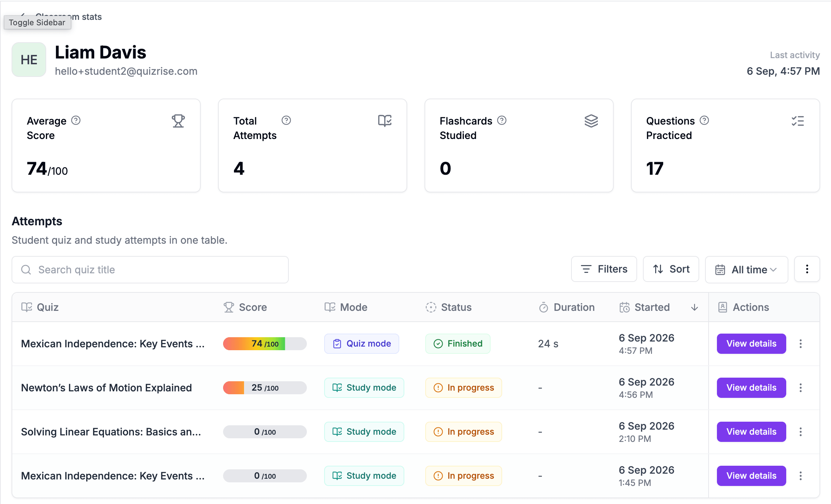This screenshot has width=831, height=504.
Task: Click sort arrow in Started column
Action: [695, 308]
